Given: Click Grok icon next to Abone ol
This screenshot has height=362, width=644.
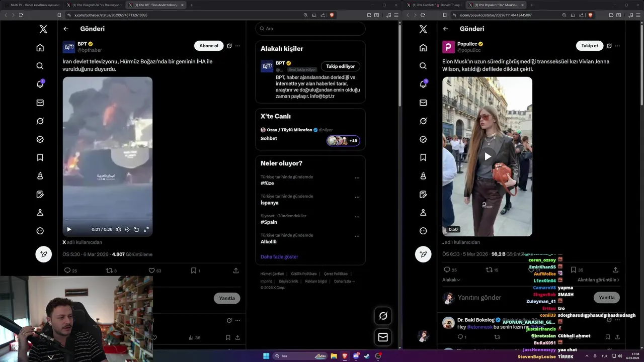Looking at the screenshot, I should [x=229, y=46].
